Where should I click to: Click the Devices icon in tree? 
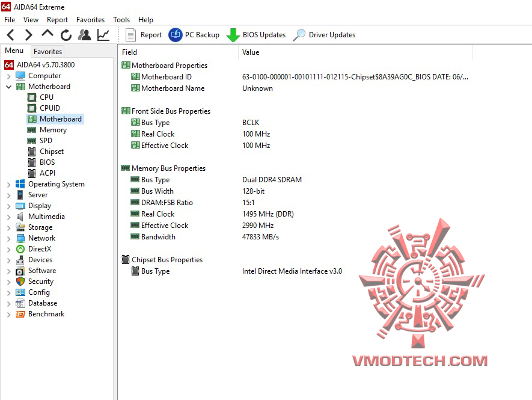(20, 260)
